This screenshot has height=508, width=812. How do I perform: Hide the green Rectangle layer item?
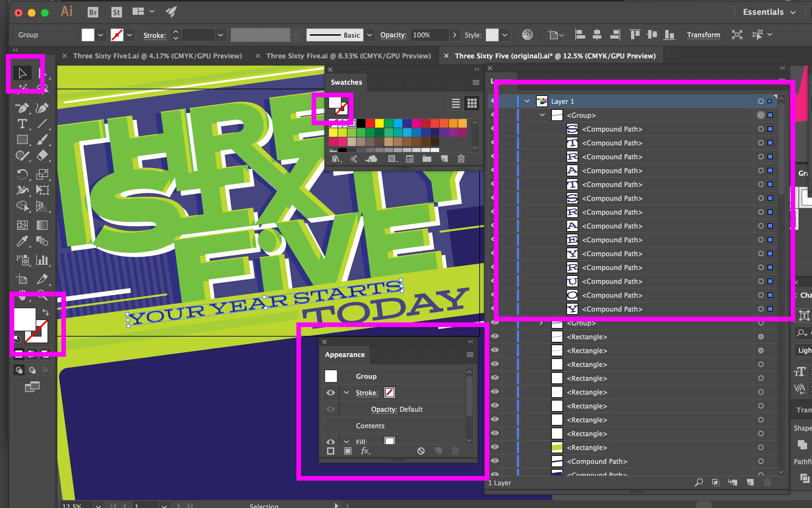pos(495,447)
